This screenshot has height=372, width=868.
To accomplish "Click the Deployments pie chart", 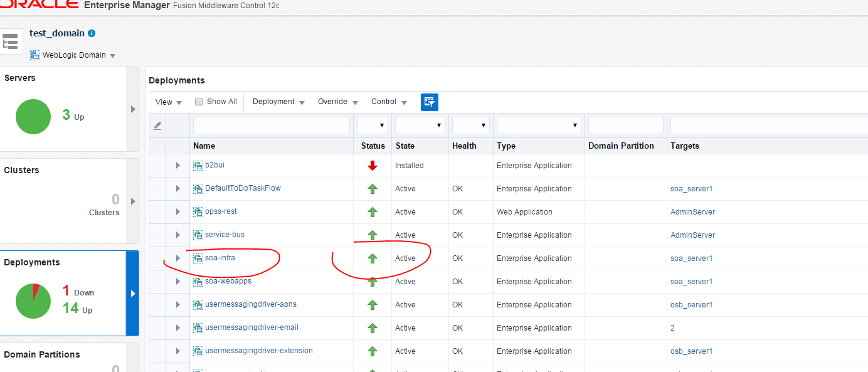I will pos(33,301).
